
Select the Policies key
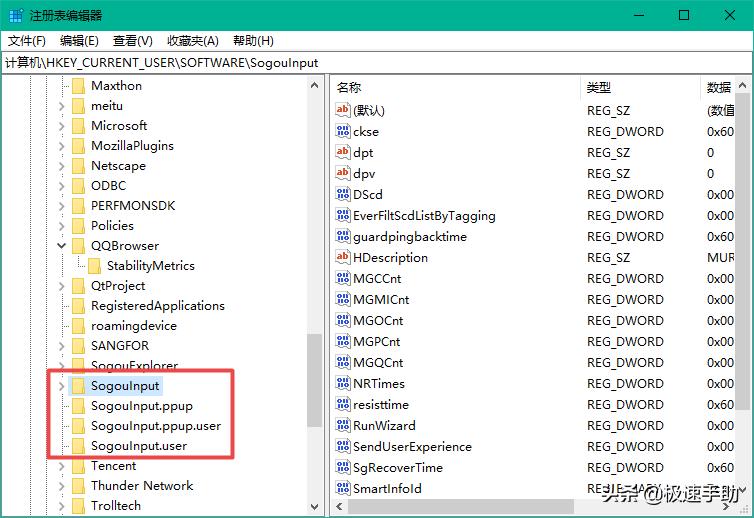tap(112, 226)
